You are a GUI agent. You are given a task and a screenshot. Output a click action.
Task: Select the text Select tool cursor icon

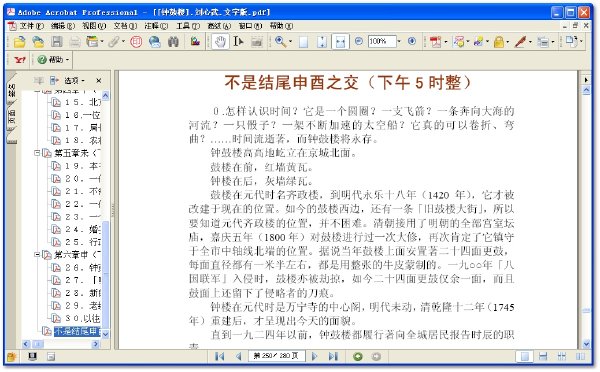(x=238, y=41)
